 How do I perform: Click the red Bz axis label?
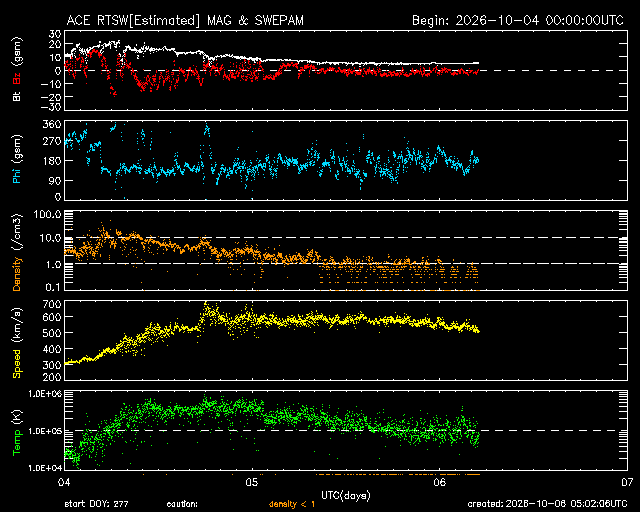pos(17,78)
